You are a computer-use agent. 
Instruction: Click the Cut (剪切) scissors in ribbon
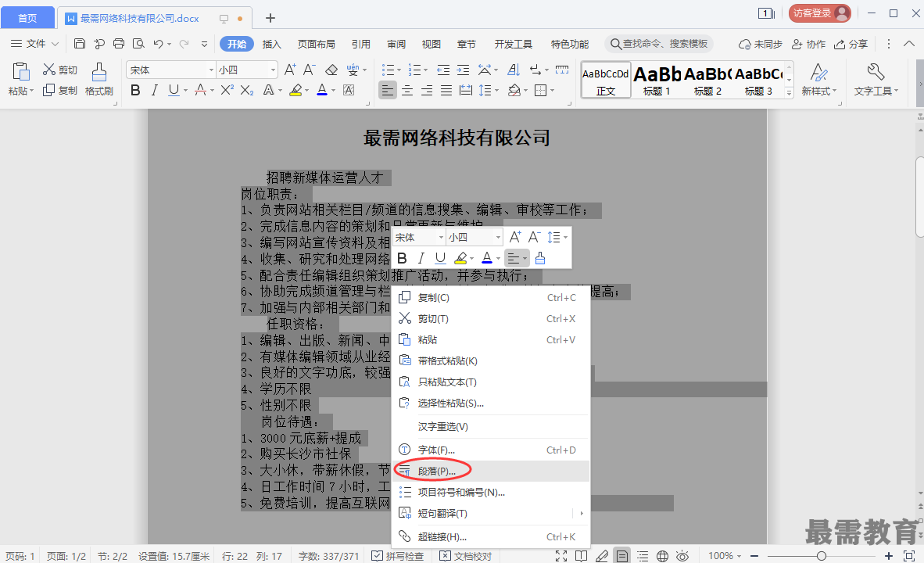(x=49, y=70)
